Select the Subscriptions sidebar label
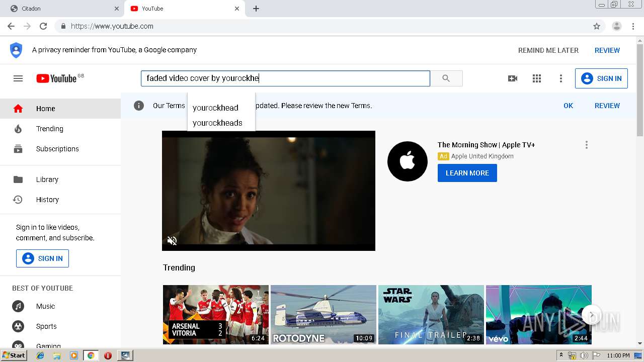 [57, 149]
